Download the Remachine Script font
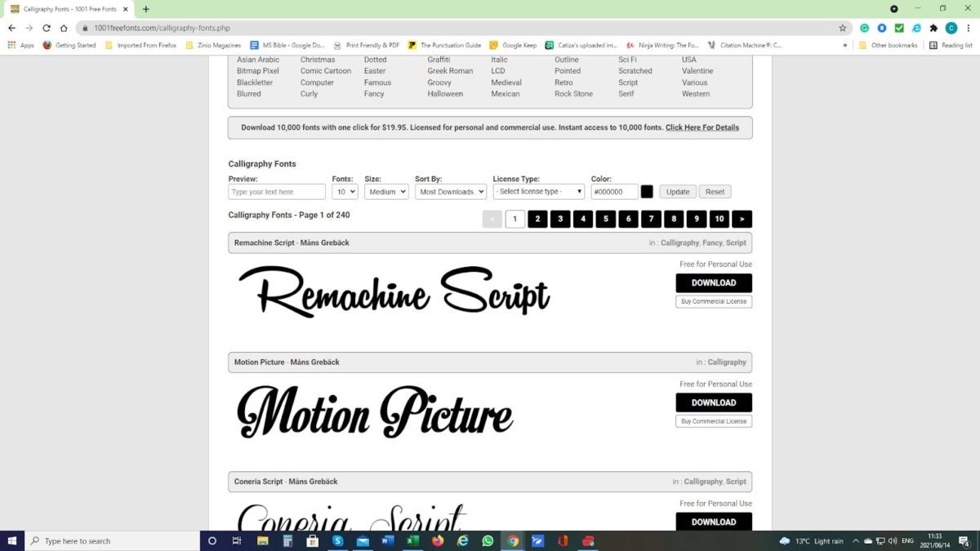980x551 pixels. 714,283
